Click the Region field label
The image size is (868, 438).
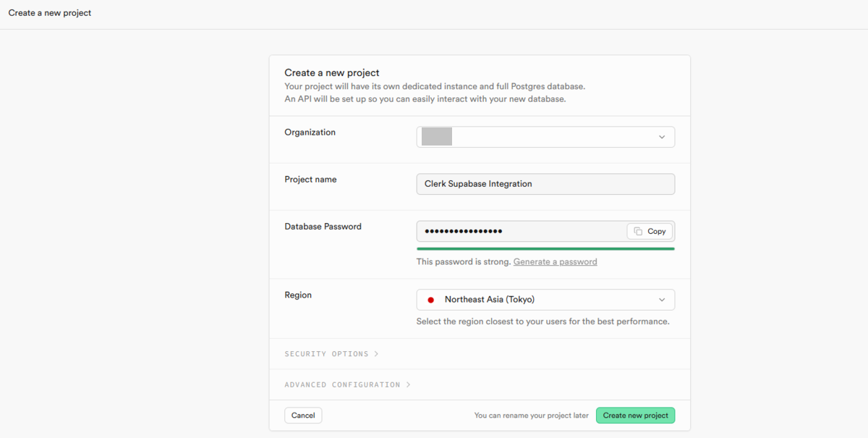coord(298,295)
